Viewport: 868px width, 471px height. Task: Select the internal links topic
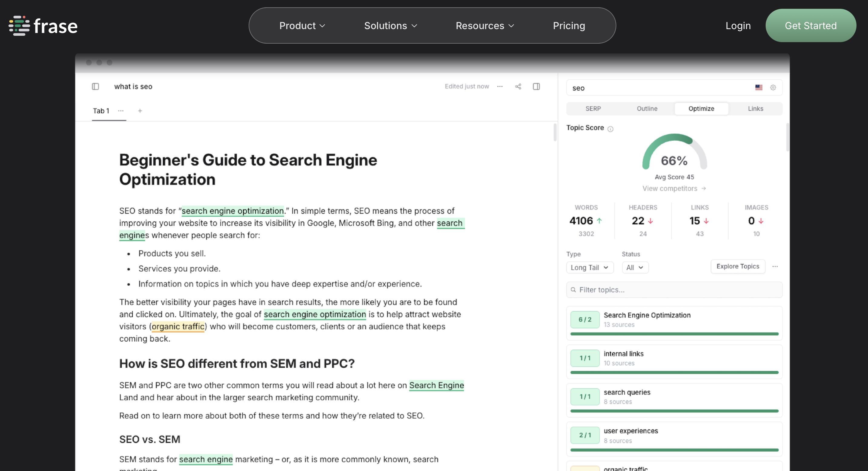pos(674,362)
